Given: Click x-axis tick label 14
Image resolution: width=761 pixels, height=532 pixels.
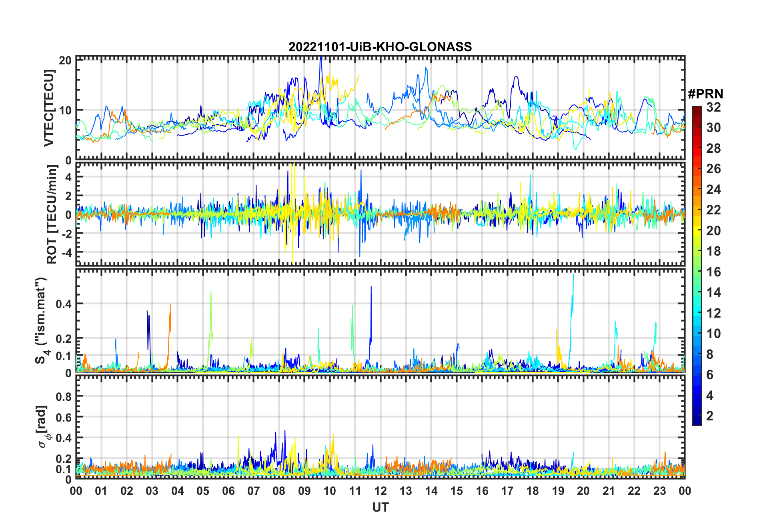Looking at the screenshot, I should click(x=431, y=491).
